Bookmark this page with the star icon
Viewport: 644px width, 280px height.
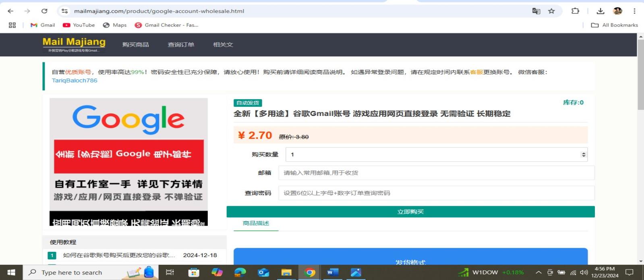[x=551, y=11]
